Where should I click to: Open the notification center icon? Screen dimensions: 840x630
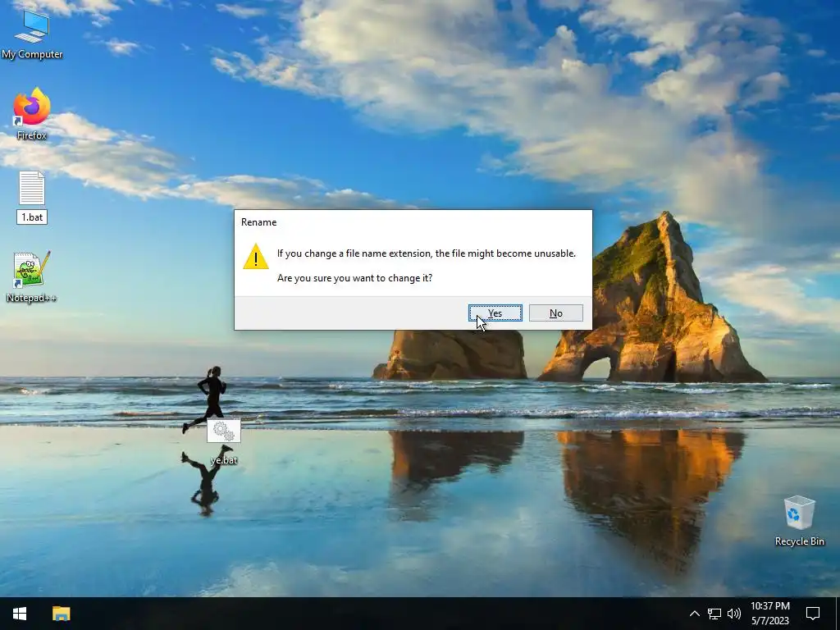pos(813,614)
